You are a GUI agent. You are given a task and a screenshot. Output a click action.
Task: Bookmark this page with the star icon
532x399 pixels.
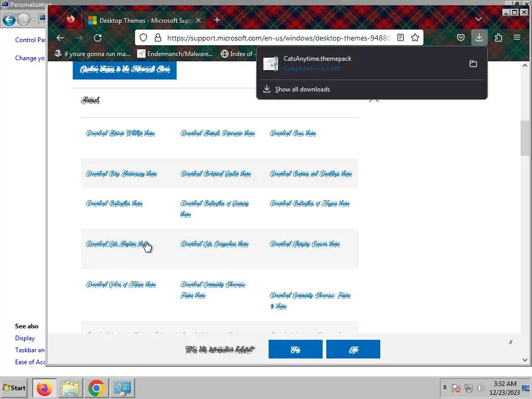(415, 37)
